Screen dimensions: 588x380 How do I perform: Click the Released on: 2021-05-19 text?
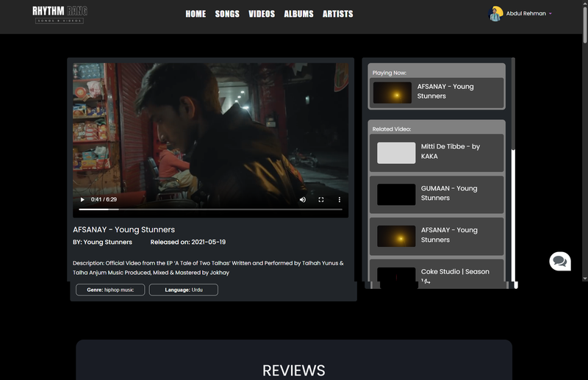coord(188,243)
